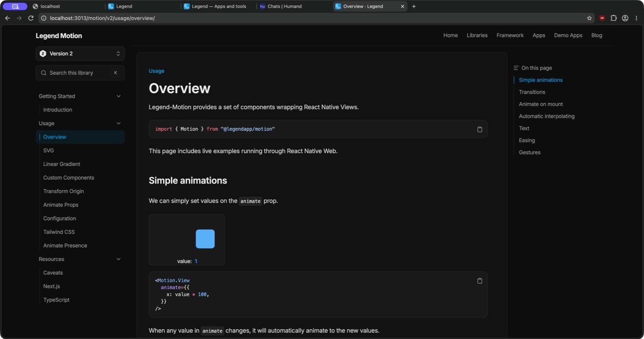This screenshot has width=644, height=339.
Task: Jump to Automatic interpolating section
Action: 547,116
